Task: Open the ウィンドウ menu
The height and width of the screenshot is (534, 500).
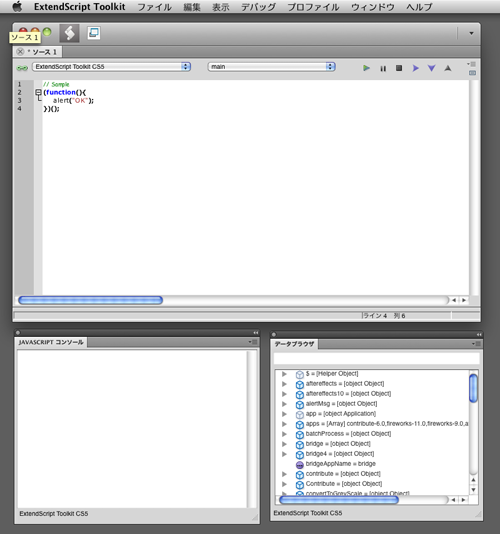Action: [373, 7]
